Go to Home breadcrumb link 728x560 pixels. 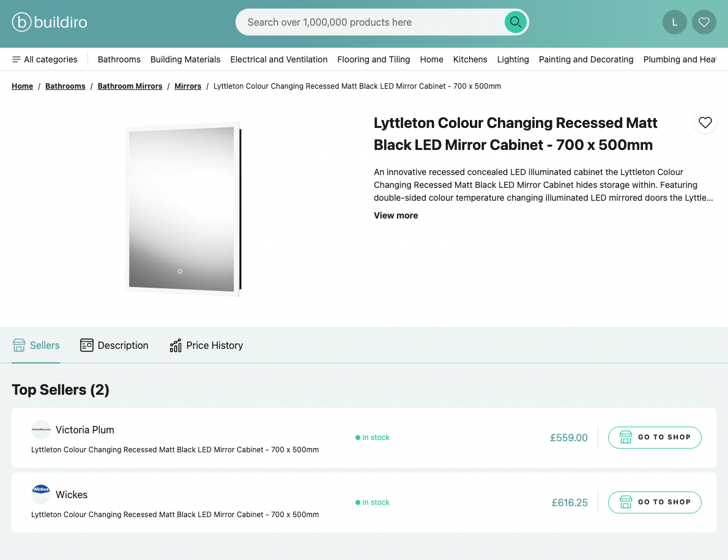(x=22, y=86)
